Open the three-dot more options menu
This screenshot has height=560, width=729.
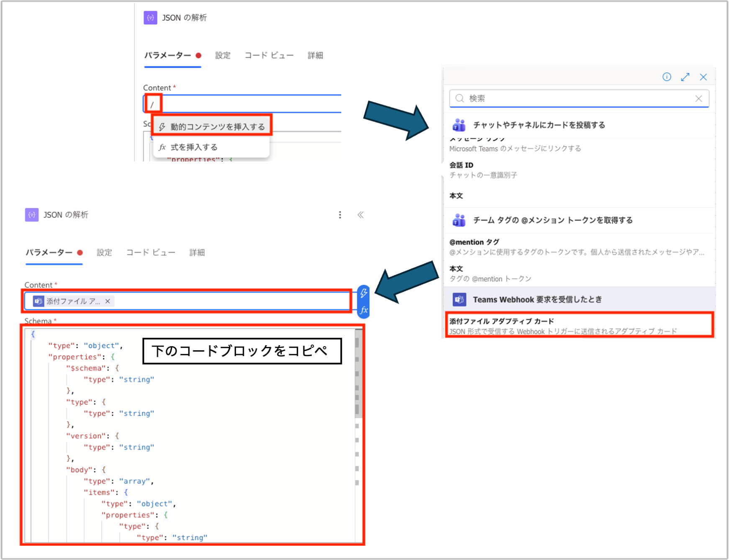(340, 215)
